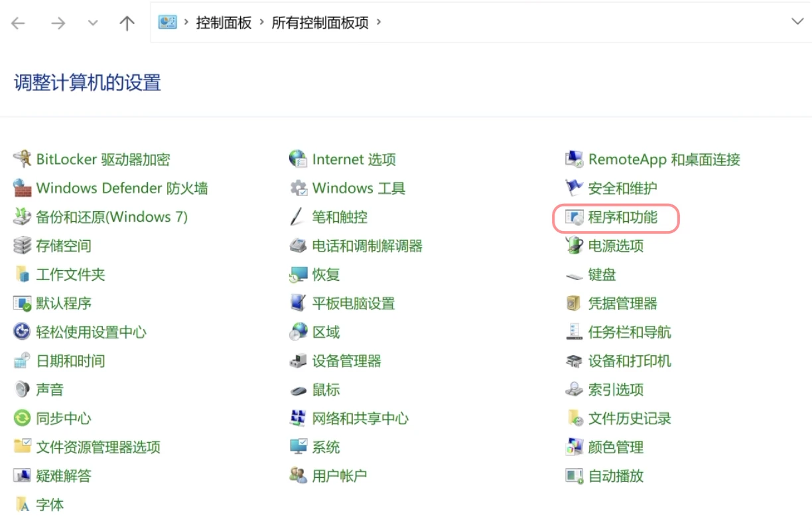Click the 网络和共享中心 icon
Screen dimensions: 812x531
point(299,418)
